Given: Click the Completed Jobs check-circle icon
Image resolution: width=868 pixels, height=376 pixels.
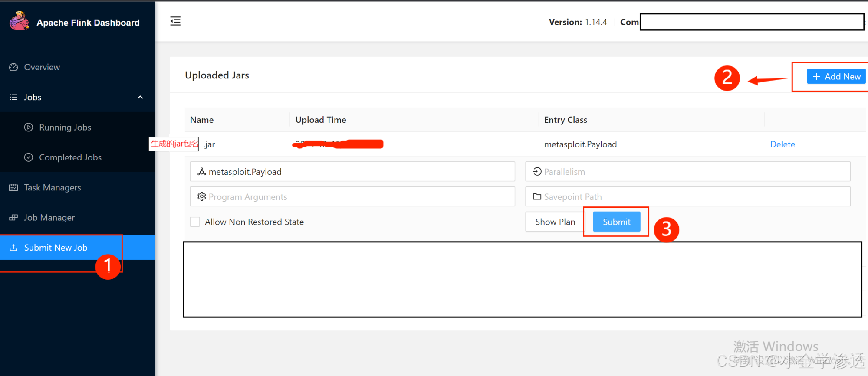Looking at the screenshot, I should [x=29, y=157].
